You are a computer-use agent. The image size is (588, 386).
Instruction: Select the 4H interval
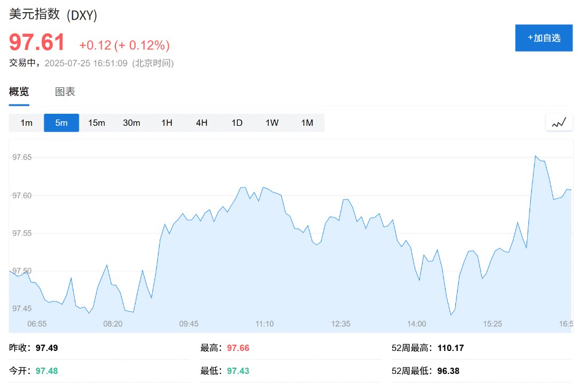coord(202,123)
